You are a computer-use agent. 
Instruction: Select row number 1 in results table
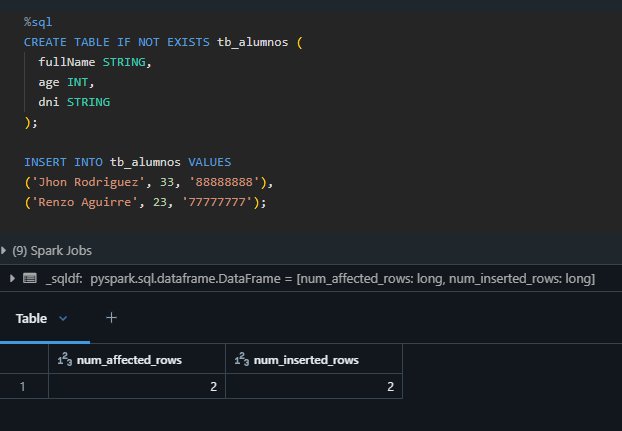click(23, 386)
